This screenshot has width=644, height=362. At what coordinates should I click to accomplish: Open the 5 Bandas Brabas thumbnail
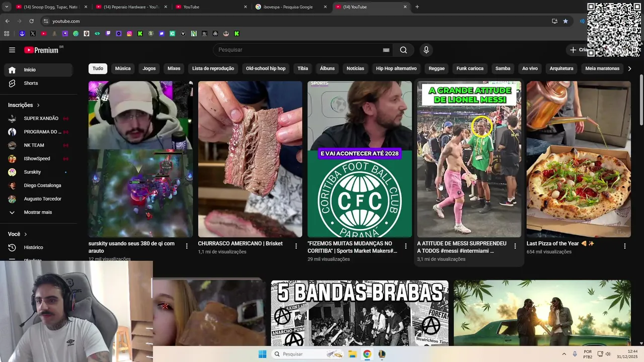(360, 313)
